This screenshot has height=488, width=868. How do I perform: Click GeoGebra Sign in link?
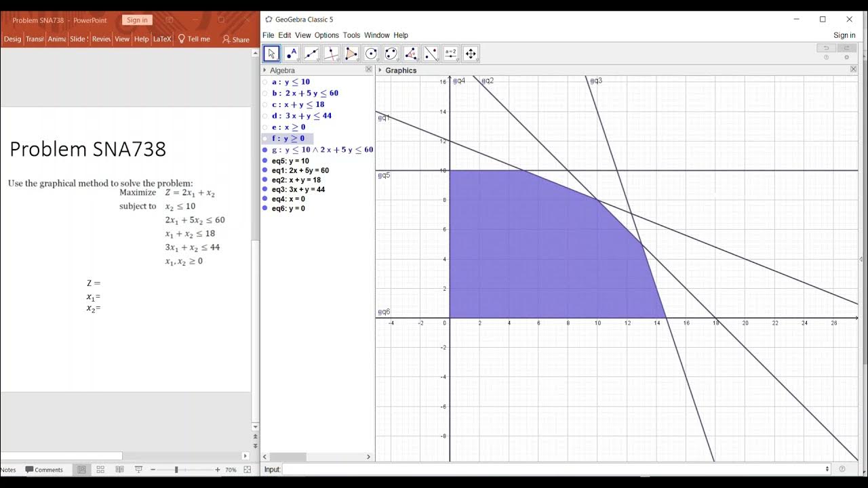point(844,35)
